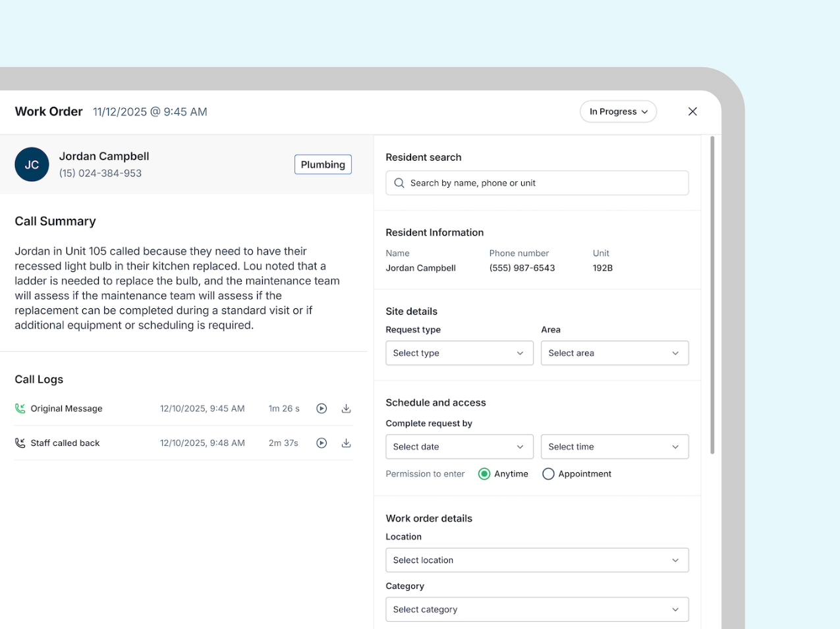The image size is (840, 629).
Task: Play the Staff called back recording
Action: point(322,443)
